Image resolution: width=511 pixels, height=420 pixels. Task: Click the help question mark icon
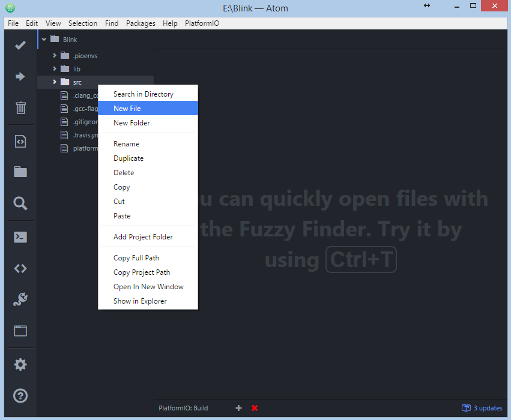click(x=20, y=396)
